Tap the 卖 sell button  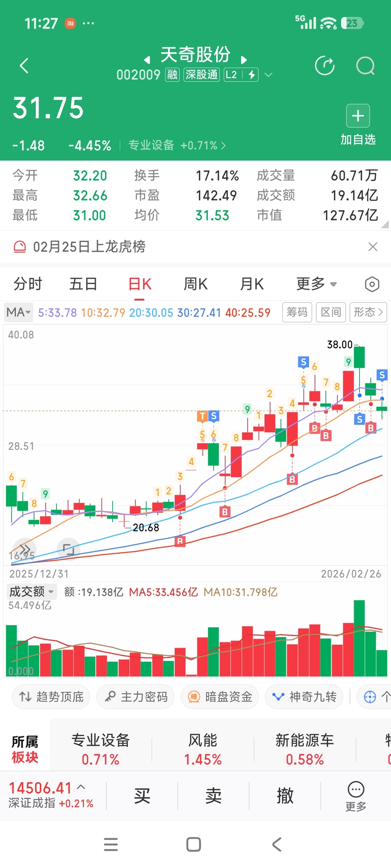[214, 796]
